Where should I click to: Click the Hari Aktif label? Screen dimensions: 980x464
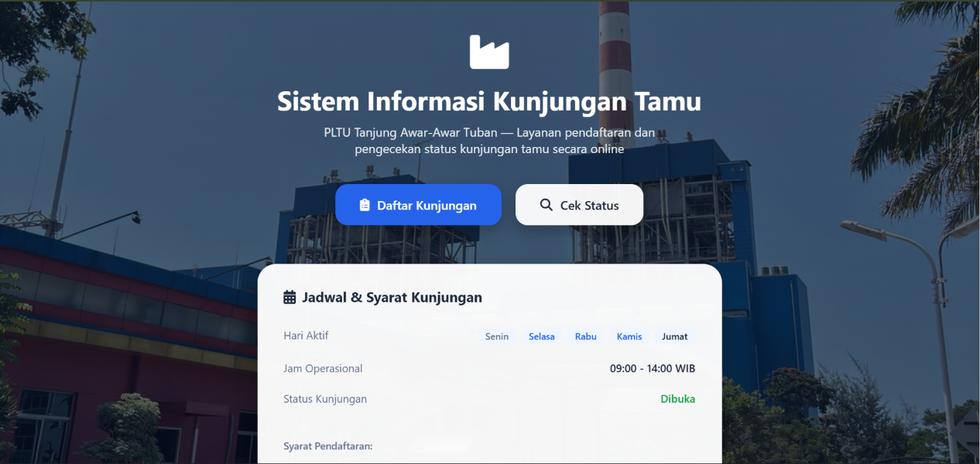coord(306,336)
